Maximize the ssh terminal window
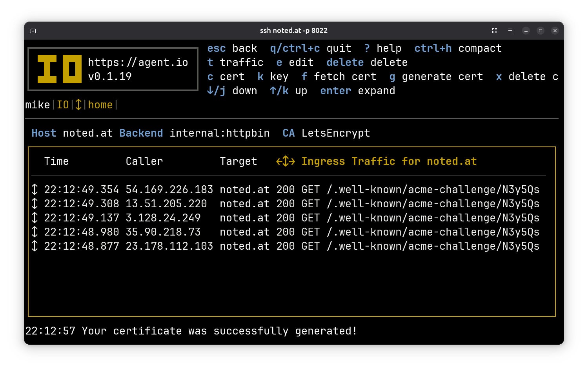 (x=541, y=31)
